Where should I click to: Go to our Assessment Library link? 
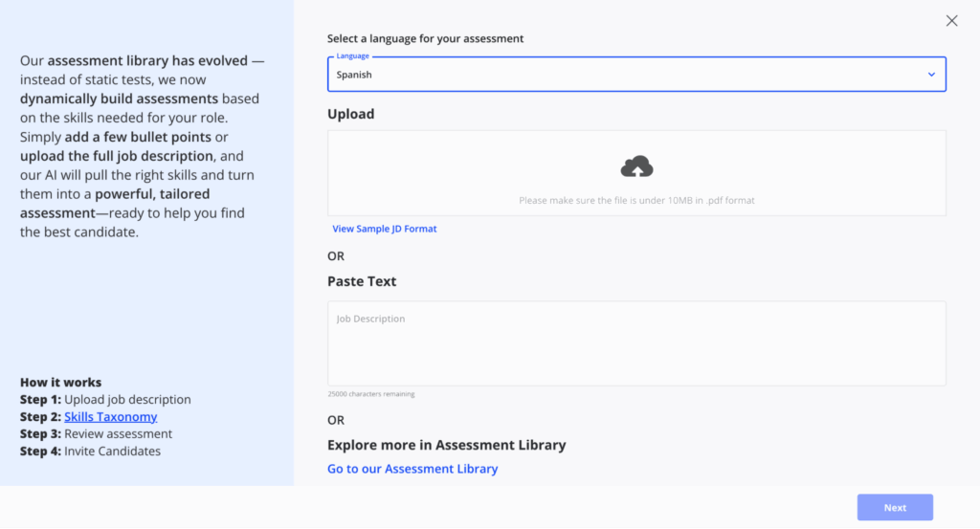412,469
